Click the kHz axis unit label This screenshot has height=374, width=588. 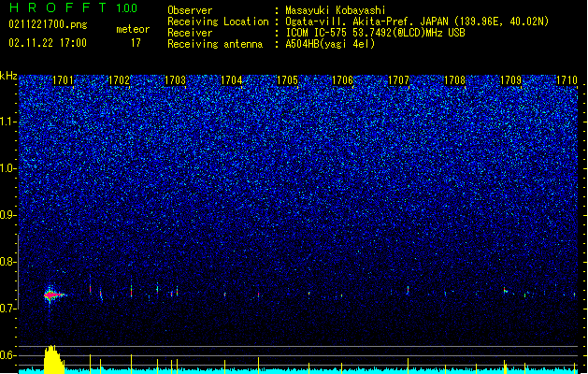(x=8, y=76)
